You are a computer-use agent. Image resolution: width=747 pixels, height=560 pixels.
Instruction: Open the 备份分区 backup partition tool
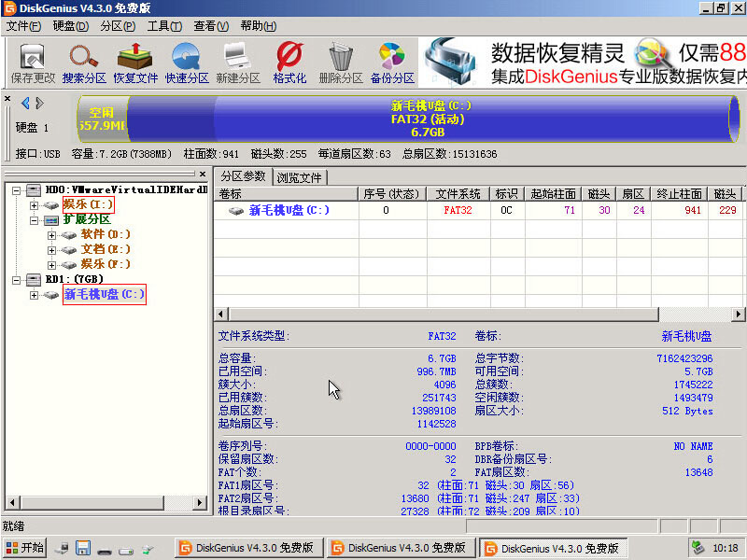point(392,63)
